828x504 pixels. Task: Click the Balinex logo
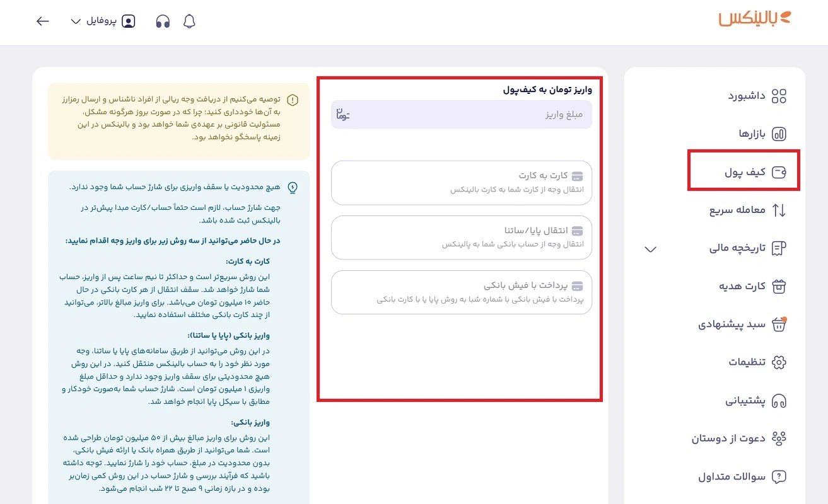[x=754, y=18]
